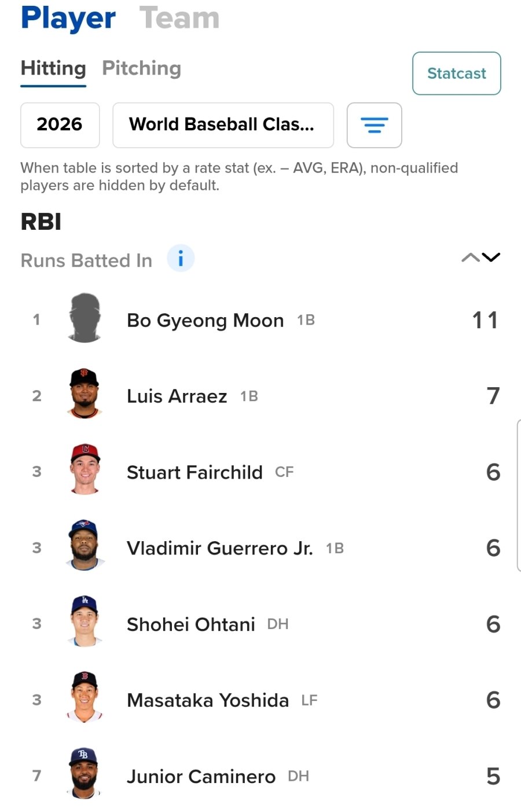Open Stuart Fairchild player link

tap(195, 472)
